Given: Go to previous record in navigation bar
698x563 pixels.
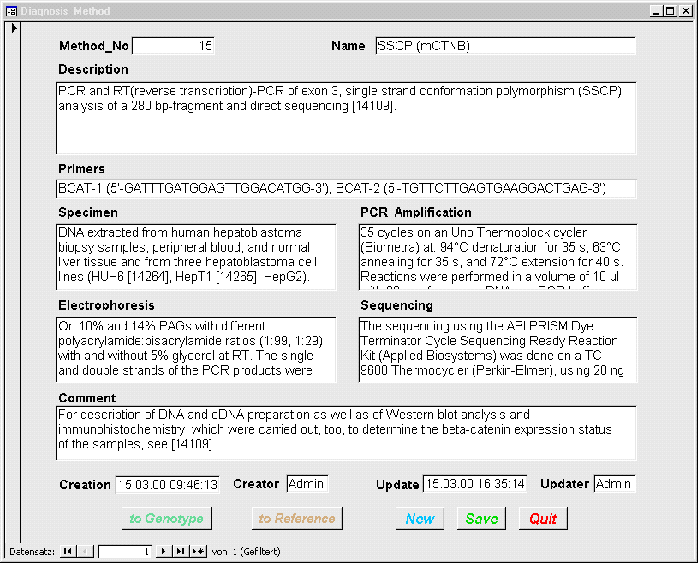Looking at the screenshot, I should coord(84,551).
